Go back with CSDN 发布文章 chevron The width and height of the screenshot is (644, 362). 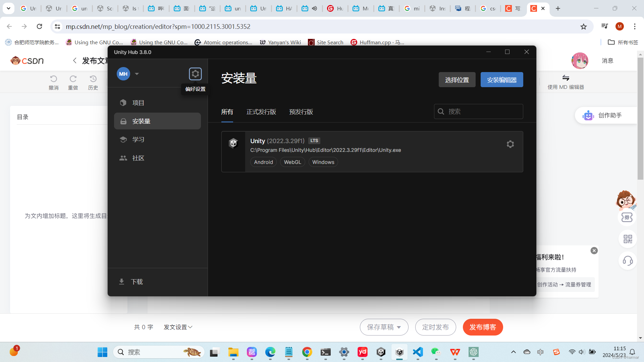coord(75,61)
